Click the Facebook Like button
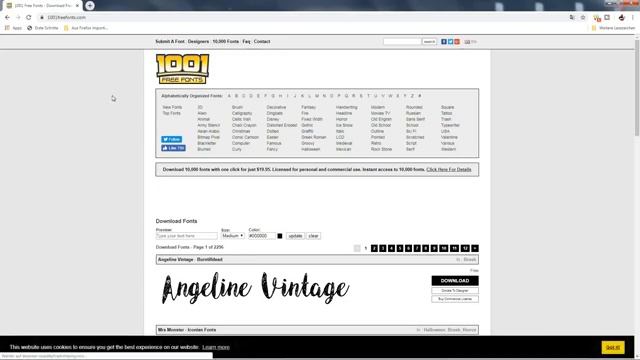The image size is (640, 360). coord(173,148)
